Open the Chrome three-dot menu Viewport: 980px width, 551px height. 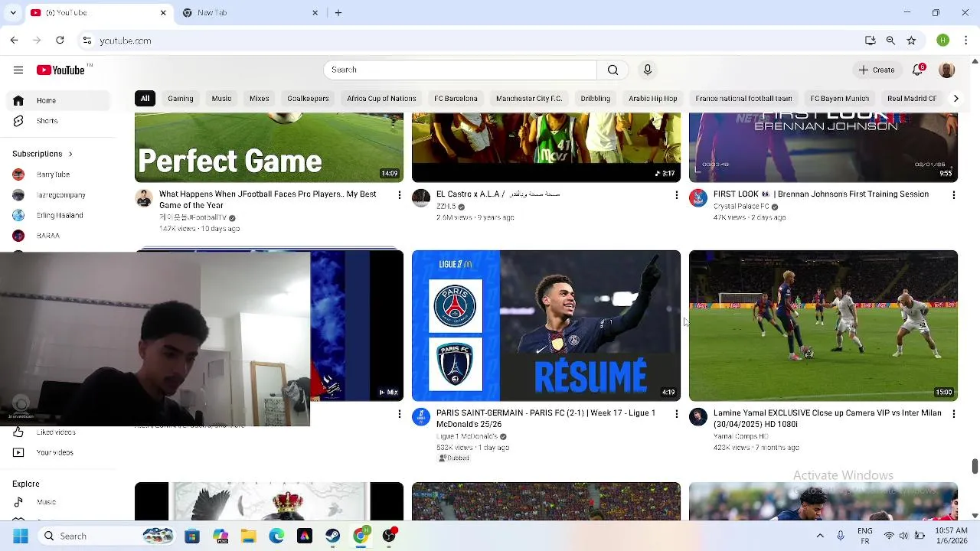965,41
